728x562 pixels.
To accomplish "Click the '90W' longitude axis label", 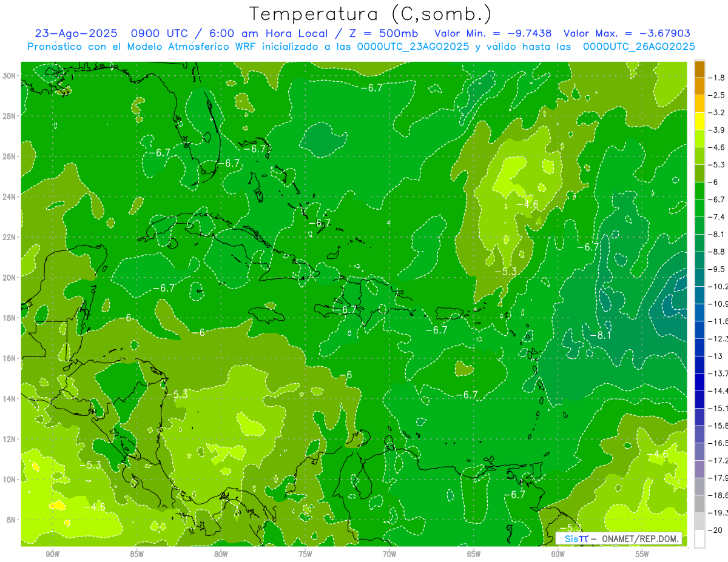I will point(52,555).
